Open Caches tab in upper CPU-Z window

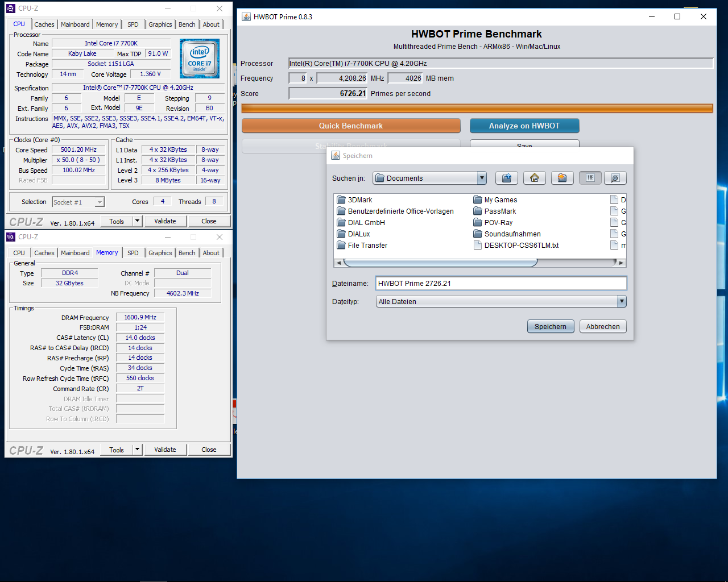[44, 24]
